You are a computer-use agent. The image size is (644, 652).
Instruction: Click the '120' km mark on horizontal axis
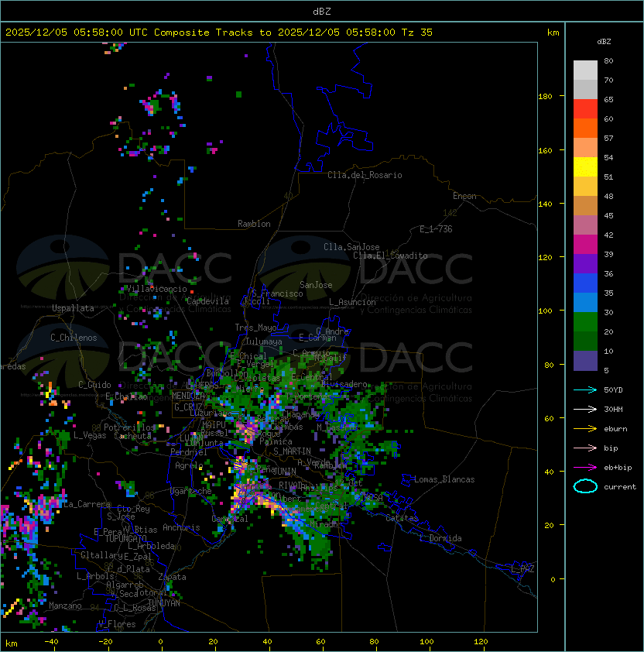481,642
